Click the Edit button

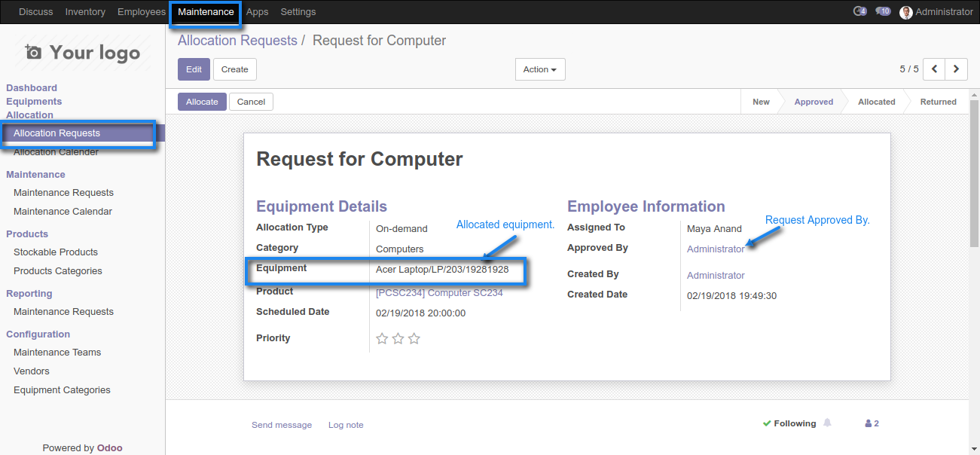[194, 69]
